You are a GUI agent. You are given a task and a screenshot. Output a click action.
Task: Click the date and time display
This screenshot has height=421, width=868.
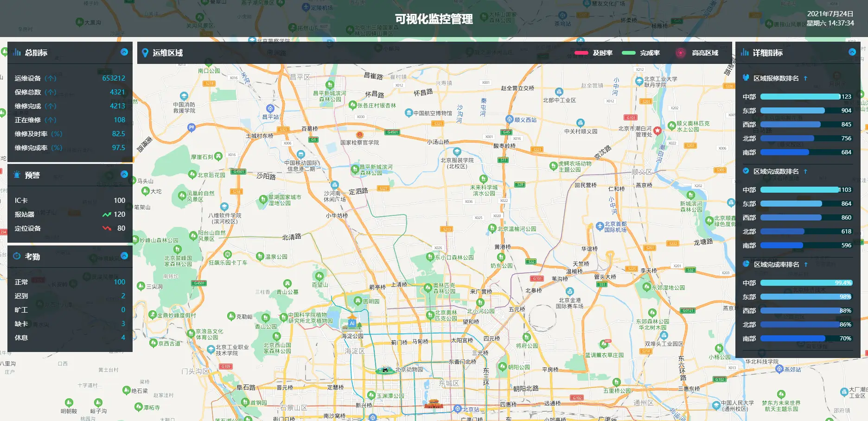pyautogui.click(x=830, y=19)
